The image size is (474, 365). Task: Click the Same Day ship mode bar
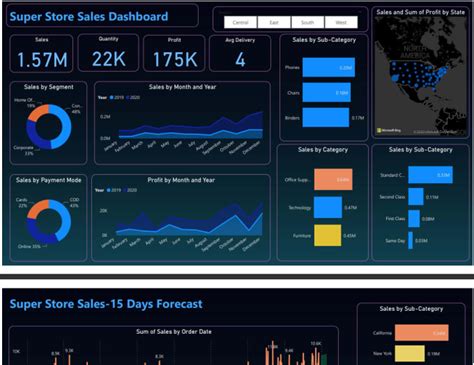[411, 240]
